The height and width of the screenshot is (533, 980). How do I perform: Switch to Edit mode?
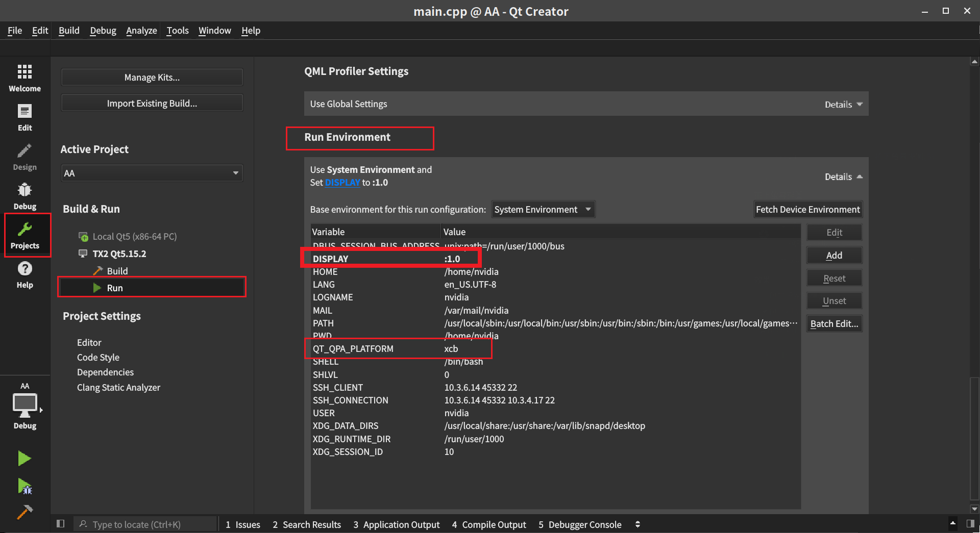(x=24, y=116)
